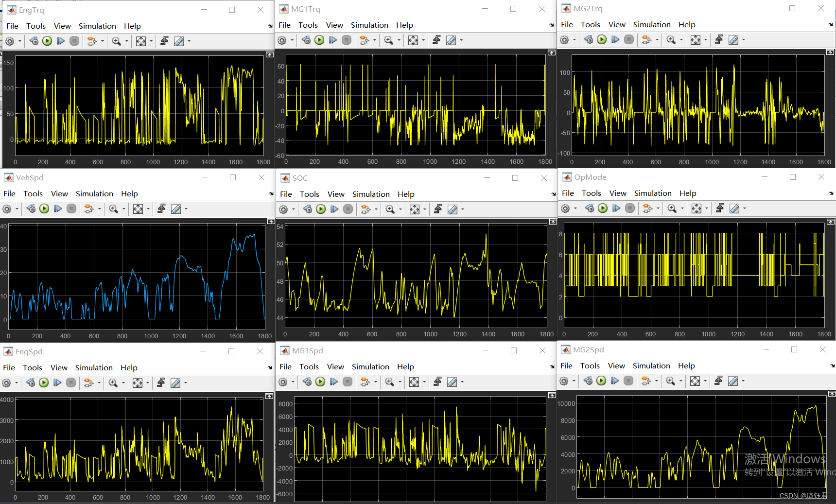Open Triggers in the MG2Spd scope toolbar

pos(718,381)
